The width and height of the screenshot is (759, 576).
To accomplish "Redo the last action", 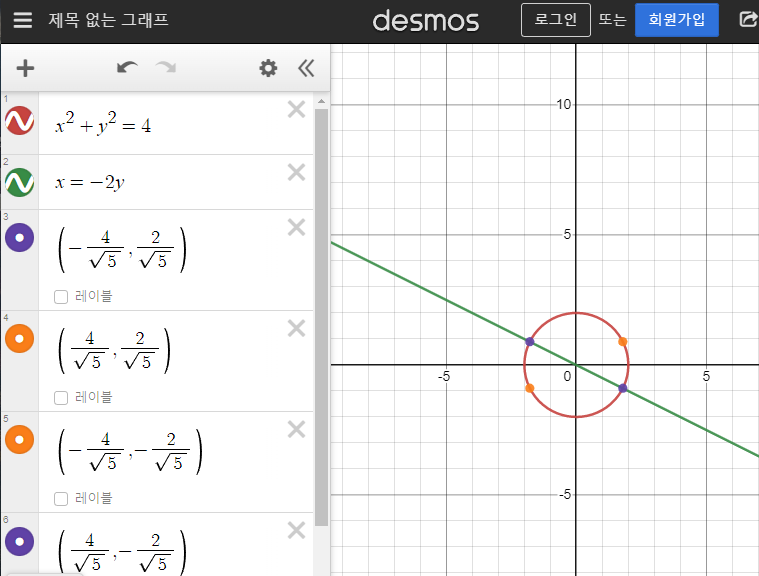I will point(166,68).
